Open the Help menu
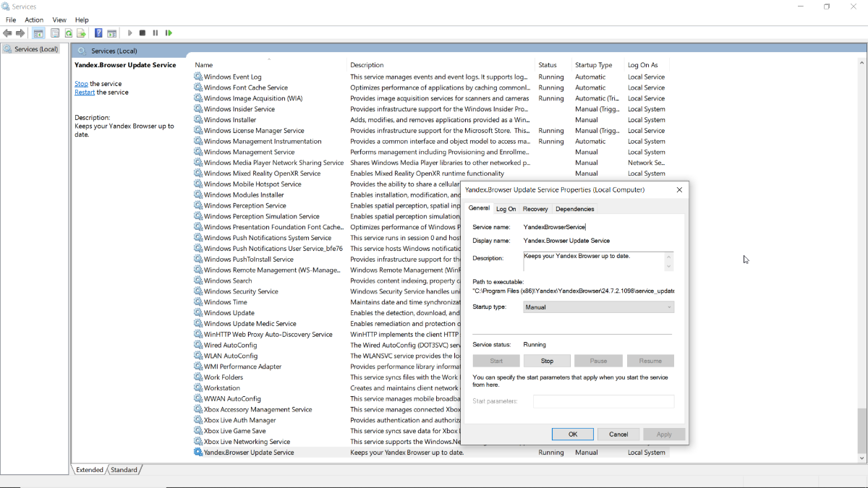The image size is (868, 488). (82, 20)
